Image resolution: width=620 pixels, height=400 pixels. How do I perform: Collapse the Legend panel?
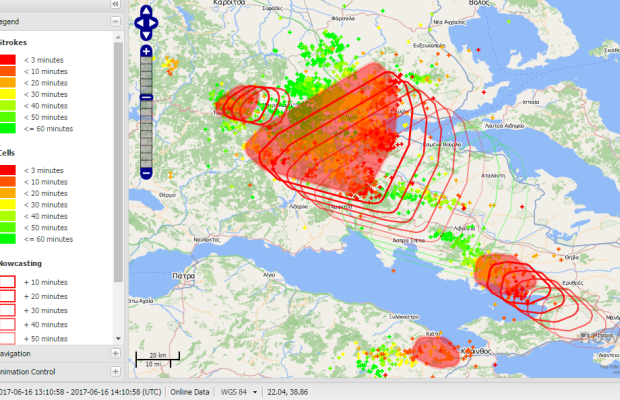(x=115, y=21)
